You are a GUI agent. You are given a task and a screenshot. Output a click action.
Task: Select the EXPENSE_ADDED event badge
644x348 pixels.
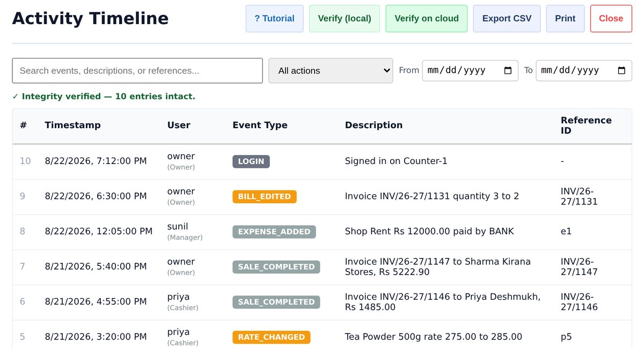(274, 232)
